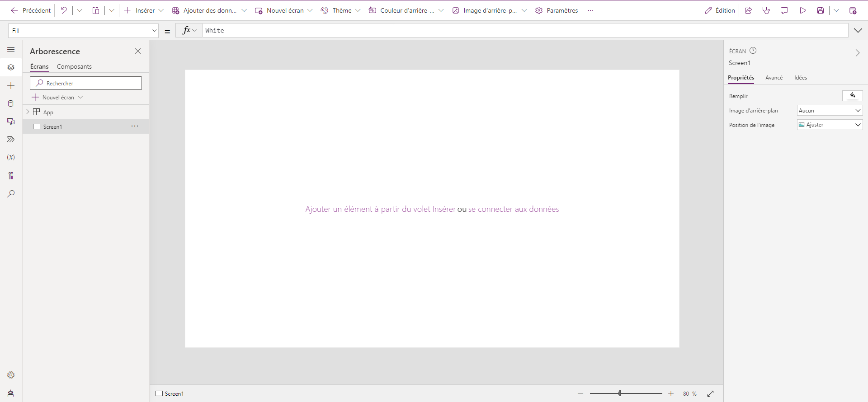Open the Media sidebar icon
This screenshot has height=402, width=868.
pyautogui.click(x=11, y=122)
